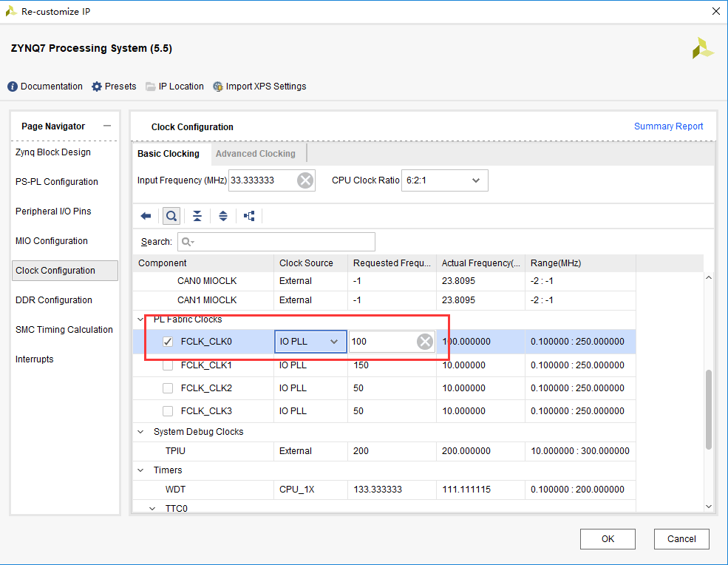Collapse the Timers group
Image resolution: width=728 pixels, height=565 pixels.
point(140,470)
